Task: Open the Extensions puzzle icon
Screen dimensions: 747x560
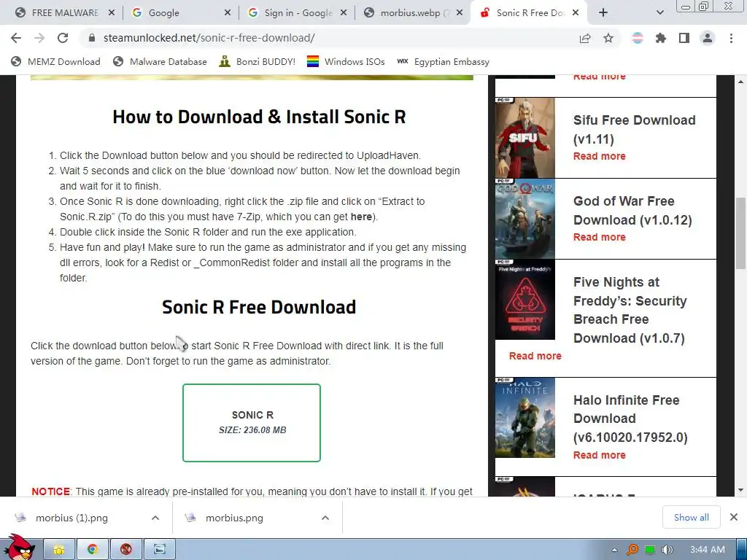Action: 661,38
